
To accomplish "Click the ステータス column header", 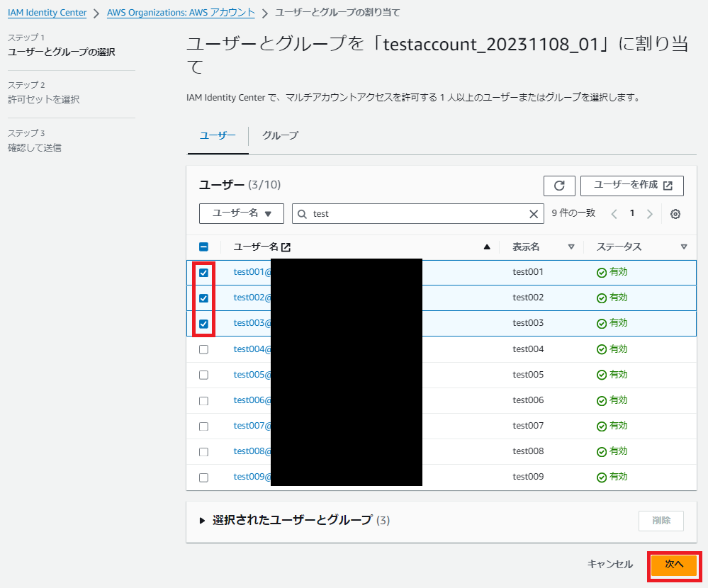I will pyautogui.click(x=619, y=247).
